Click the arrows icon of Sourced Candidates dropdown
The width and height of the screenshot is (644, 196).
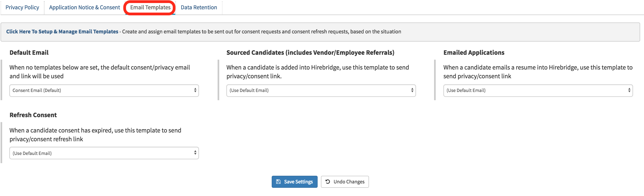[x=412, y=90]
